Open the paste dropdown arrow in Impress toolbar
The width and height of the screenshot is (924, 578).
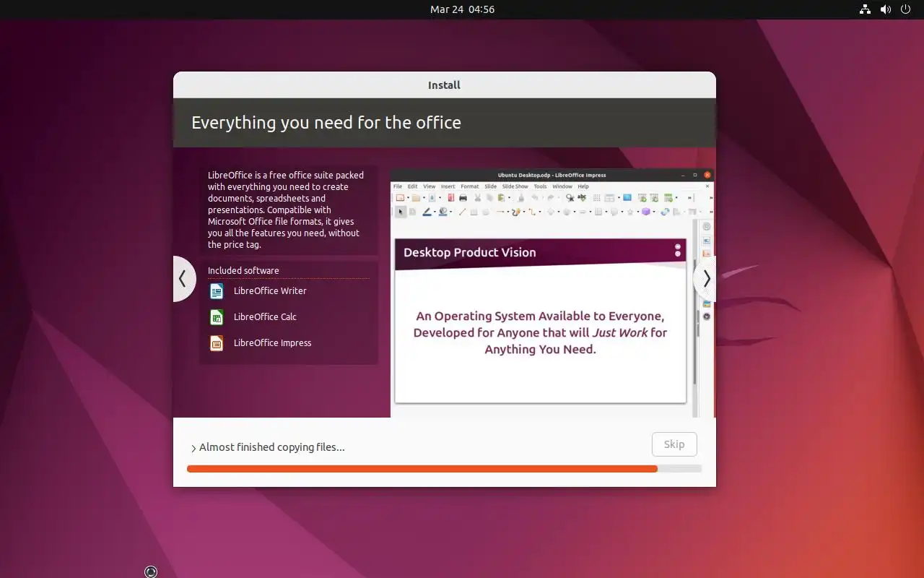pos(509,198)
